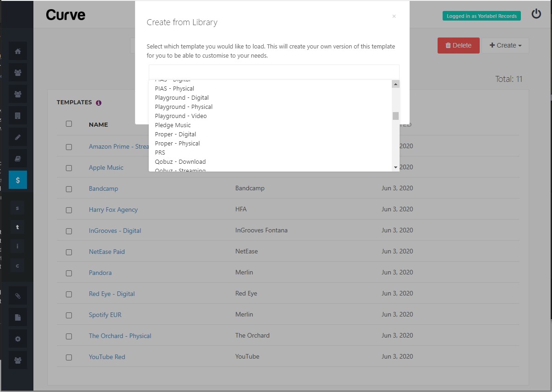Go to the Home sidebar icon
The image size is (552, 392).
[18, 51]
